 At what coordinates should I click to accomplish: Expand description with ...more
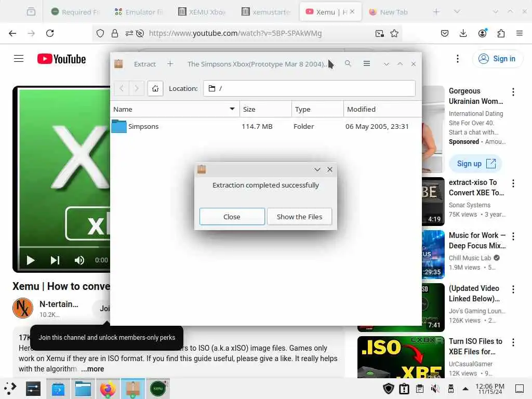[92, 369]
